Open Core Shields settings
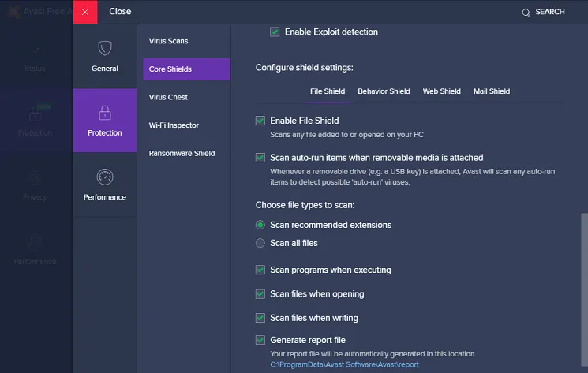This screenshot has width=588, height=373. click(187, 69)
